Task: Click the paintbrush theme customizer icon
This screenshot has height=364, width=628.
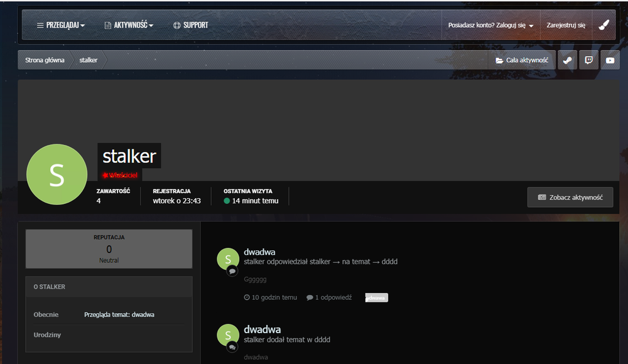Action: pos(604,25)
